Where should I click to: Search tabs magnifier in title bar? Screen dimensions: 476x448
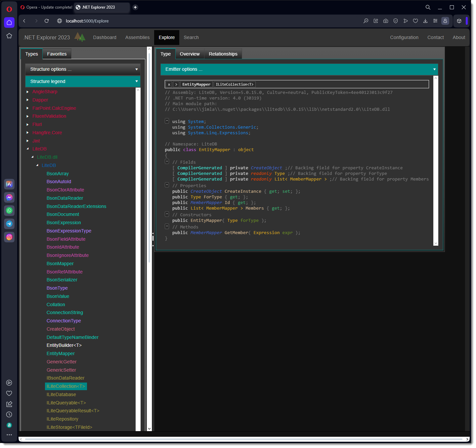(x=428, y=7)
